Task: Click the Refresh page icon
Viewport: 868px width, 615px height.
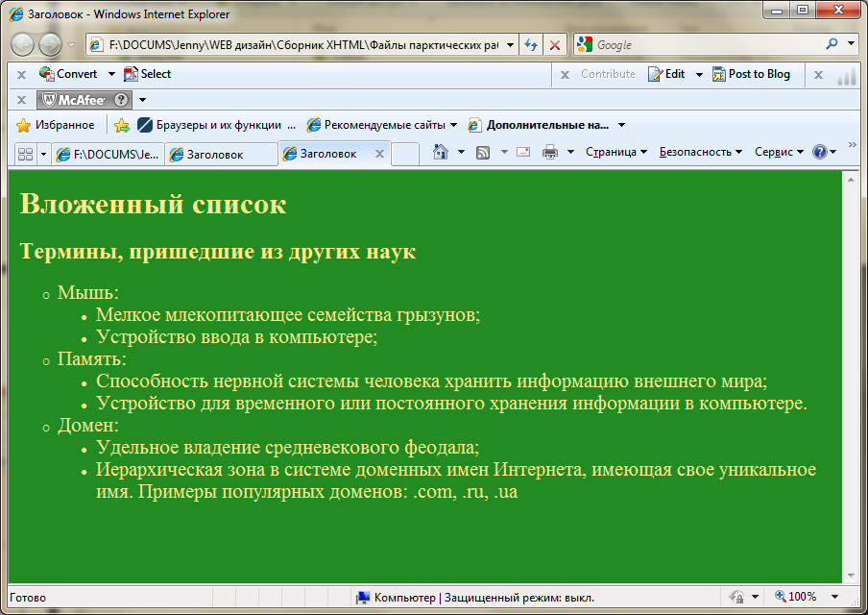Action: 530,45
